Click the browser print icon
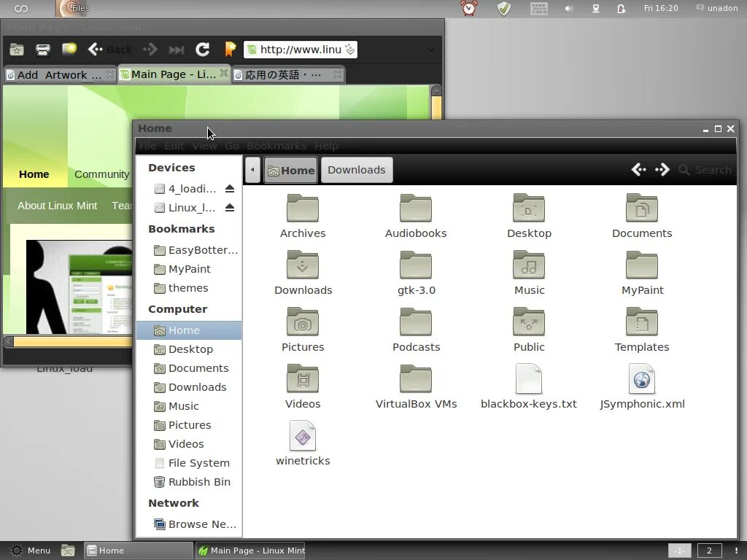 click(43, 50)
